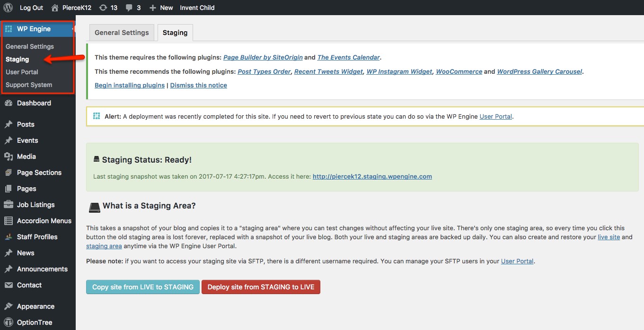Viewport: 644px width, 330px height.
Task: Click the New label in admin bar
Action: point(167,8)
